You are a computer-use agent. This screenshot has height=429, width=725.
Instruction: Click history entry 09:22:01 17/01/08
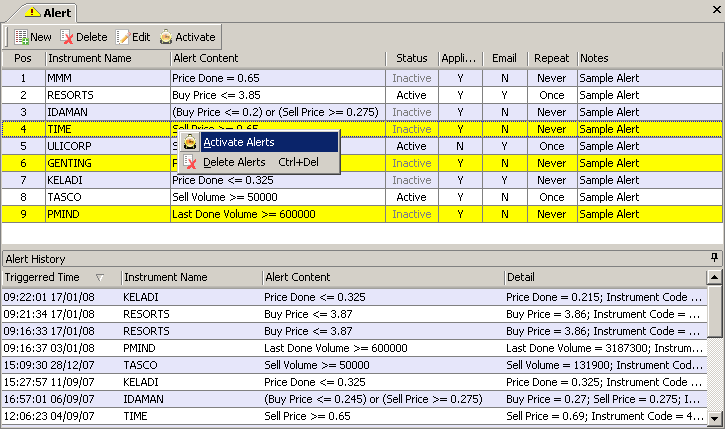click(x=355, y=297)
